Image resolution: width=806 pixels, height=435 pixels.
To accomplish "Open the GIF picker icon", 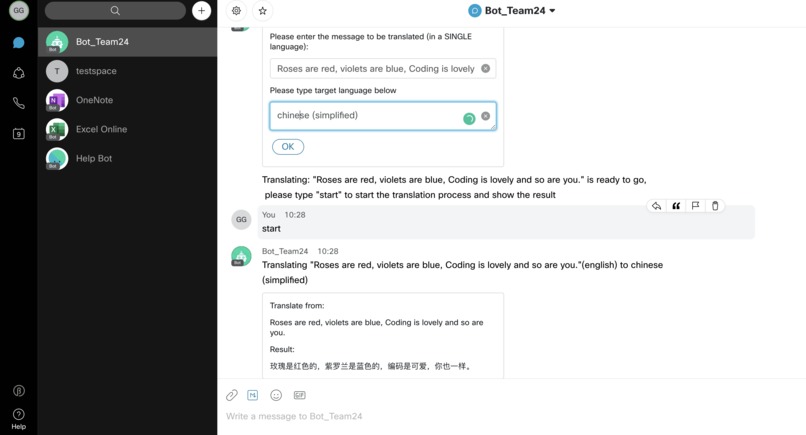I will pyautogui.click(x=300, y=395).
